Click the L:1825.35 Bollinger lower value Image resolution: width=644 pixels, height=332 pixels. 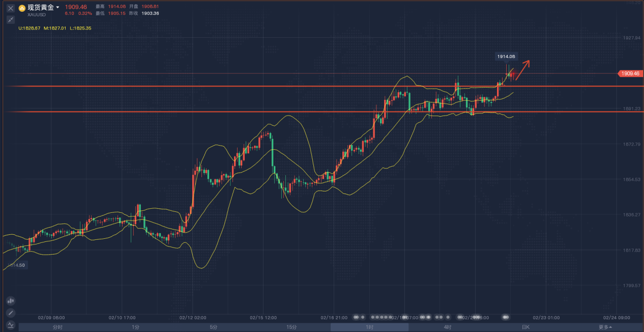pyautogui.click(x=80, y=28)
